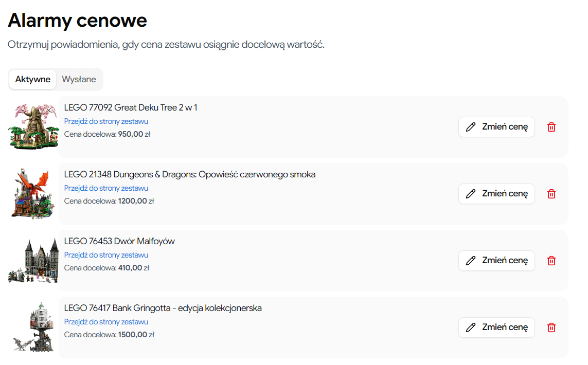Delete the Great Deku Tree price alert
Image resolution: width=588 pixels, height=365 pixels.
pos(551,127)
